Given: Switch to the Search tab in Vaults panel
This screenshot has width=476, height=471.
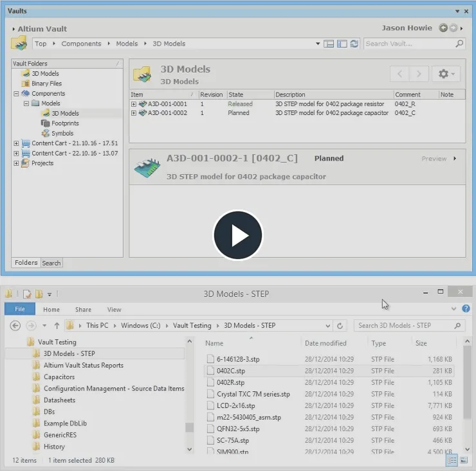Looking at the screenshot, I should (x=51, y=263).
